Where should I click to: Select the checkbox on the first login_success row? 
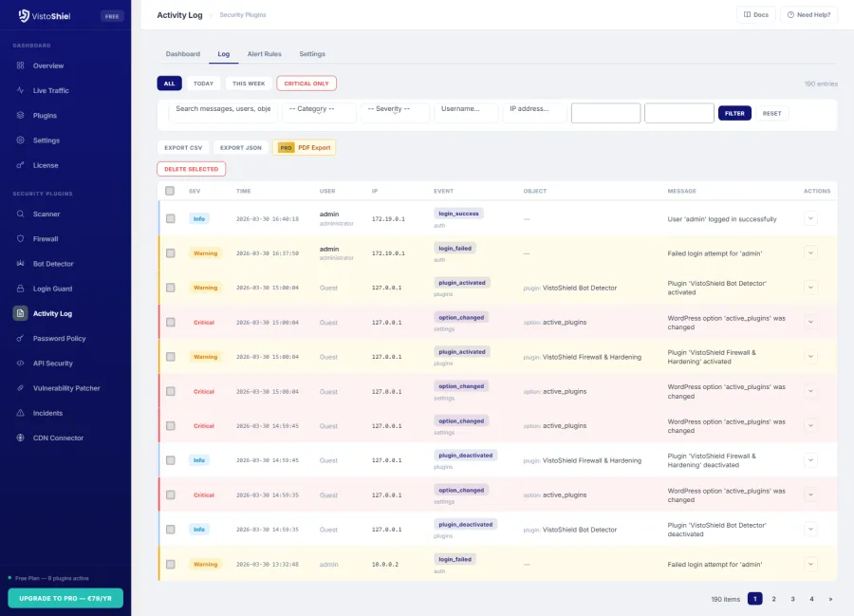(172, 217)
